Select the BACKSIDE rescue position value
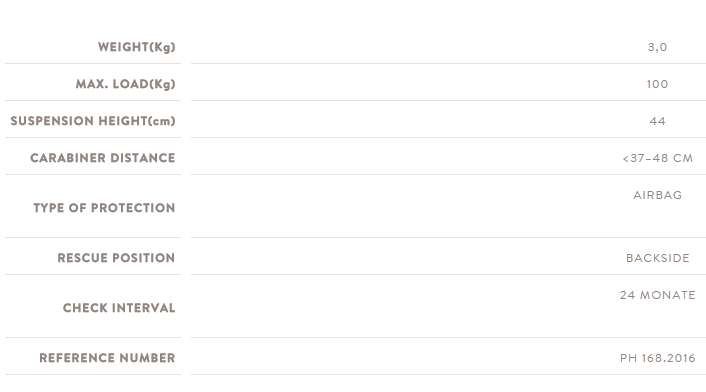 click(657, 258)
